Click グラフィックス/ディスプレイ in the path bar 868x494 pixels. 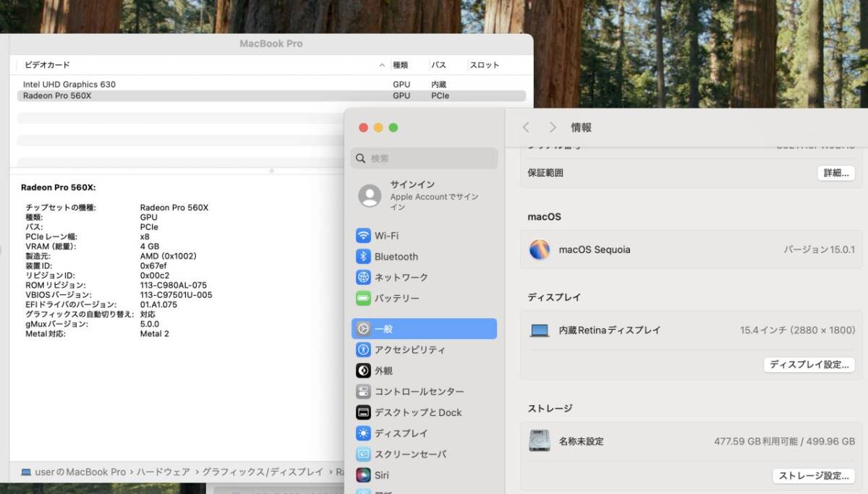(x=263, y=472)
